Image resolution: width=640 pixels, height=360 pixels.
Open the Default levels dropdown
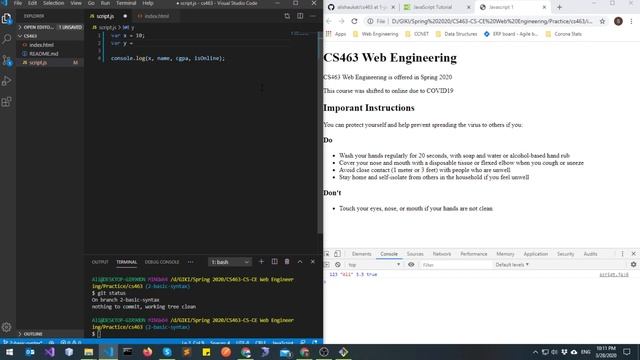click(x=512, y=265)
